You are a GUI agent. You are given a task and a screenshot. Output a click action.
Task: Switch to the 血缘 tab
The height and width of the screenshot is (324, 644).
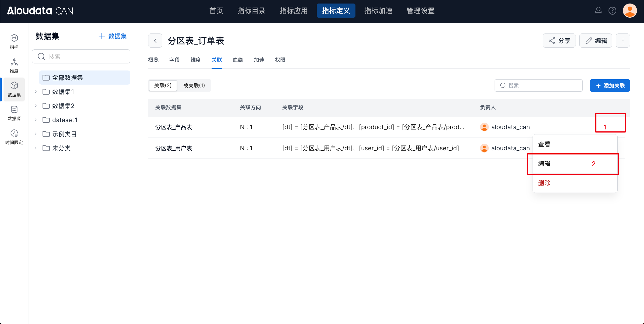[x=238, y=60]
